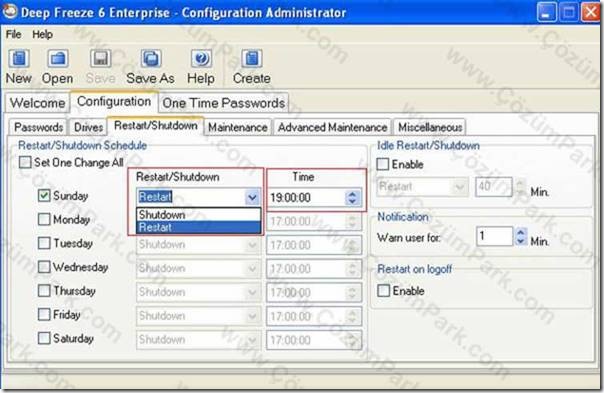604x393 pixels.
Task: Enable Idle Restart/Shutdown checkbox
Action: pos(383,164)
